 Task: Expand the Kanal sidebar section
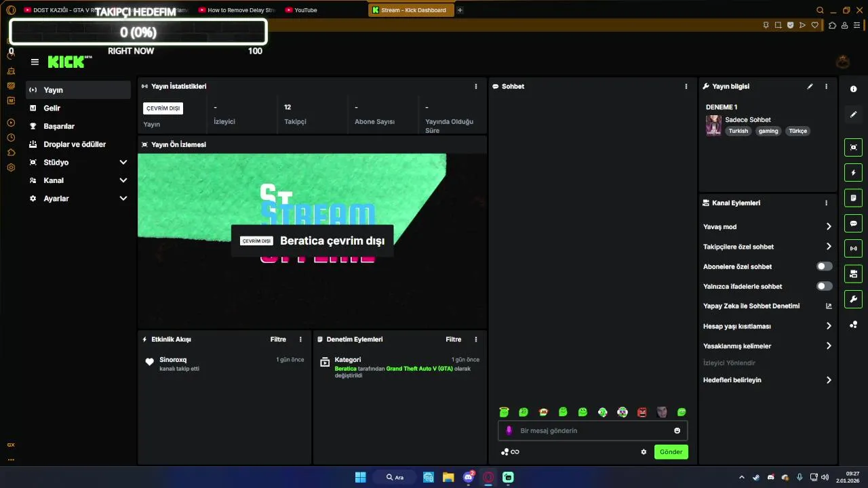[78, 180]
